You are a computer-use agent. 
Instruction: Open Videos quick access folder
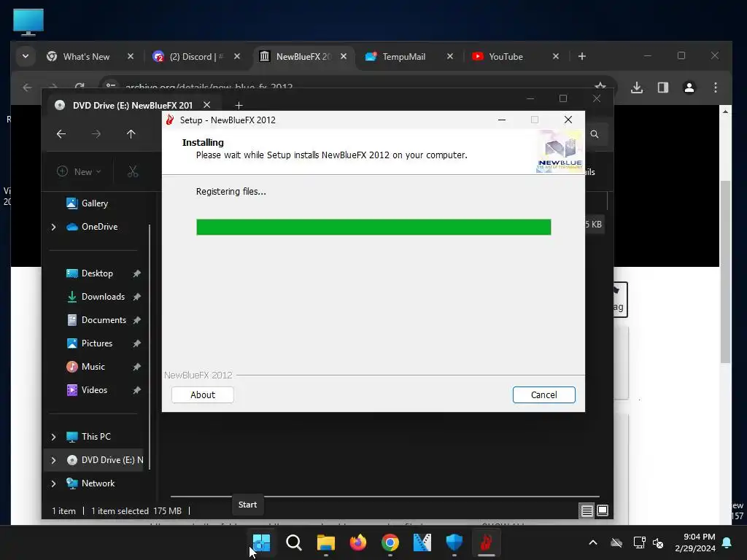(94, 390)
